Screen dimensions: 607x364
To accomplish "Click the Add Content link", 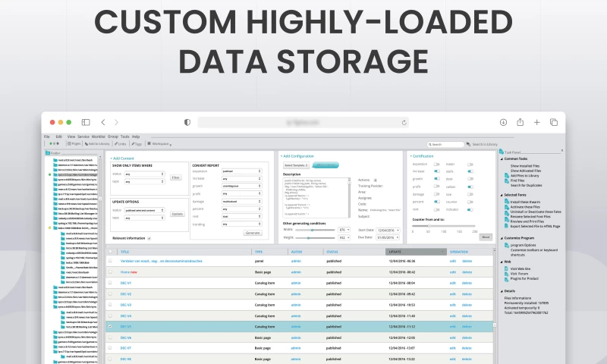I will tap(122, 158).
